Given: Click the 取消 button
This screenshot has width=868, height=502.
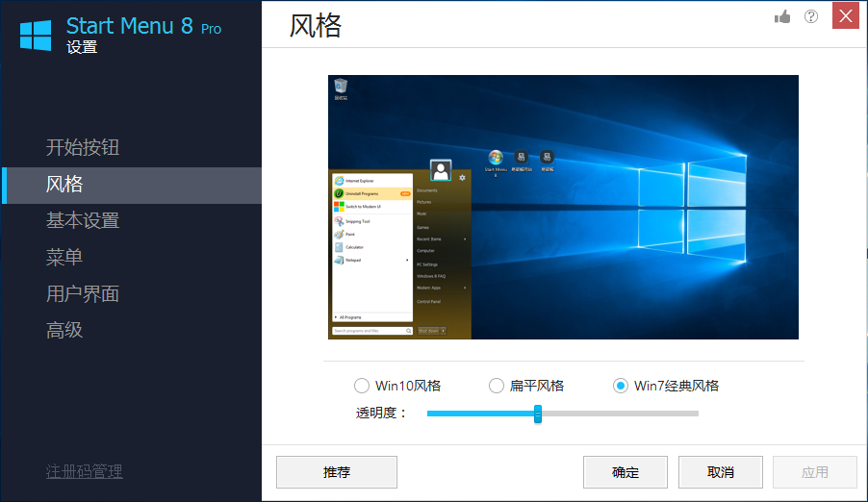Looking at the screenshot, I should point(721,472).
